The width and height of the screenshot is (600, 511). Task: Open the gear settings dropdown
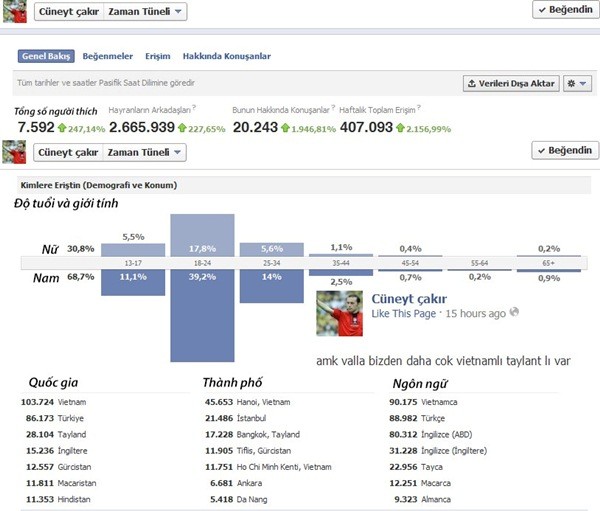(577, 83)
